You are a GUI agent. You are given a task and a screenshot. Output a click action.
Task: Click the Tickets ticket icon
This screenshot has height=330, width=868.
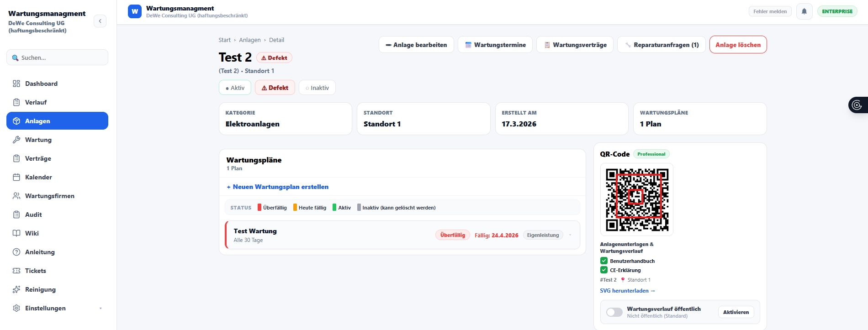[16, 271]
